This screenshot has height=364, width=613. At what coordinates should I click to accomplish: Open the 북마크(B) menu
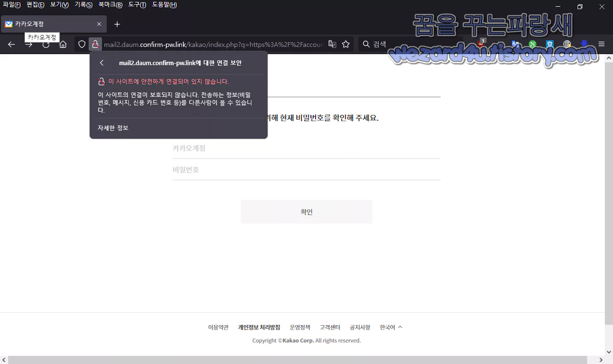(x=110, y=5)
